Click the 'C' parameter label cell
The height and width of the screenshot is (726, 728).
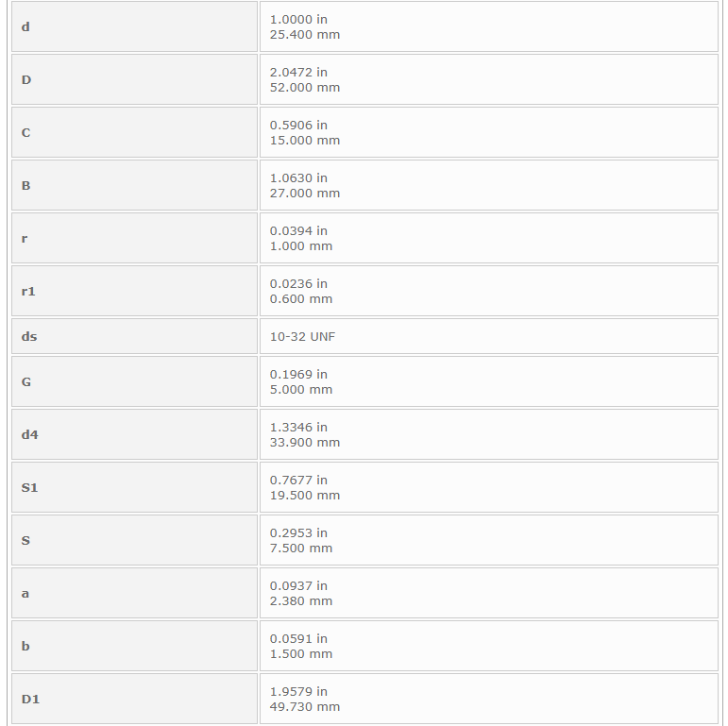134,132
